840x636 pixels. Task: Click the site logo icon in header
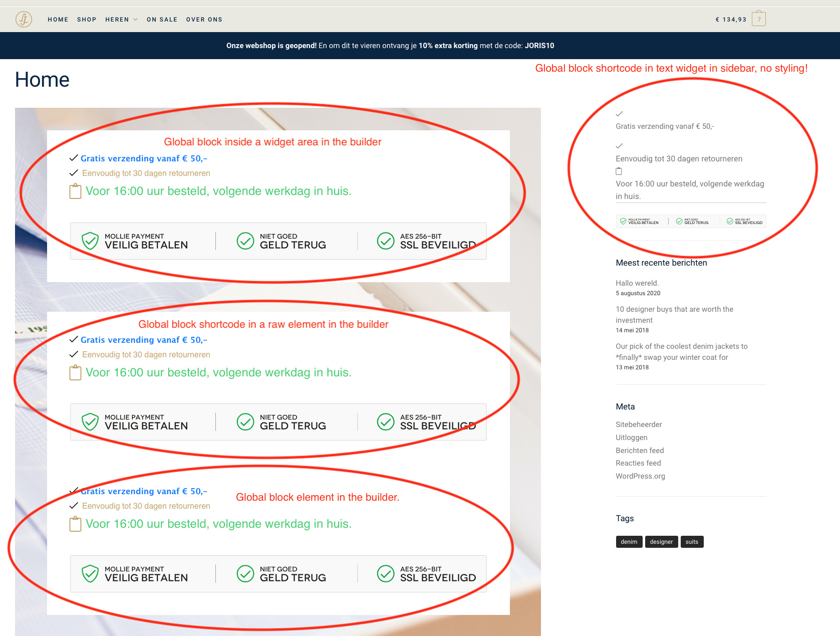click(x=24, y=19)
